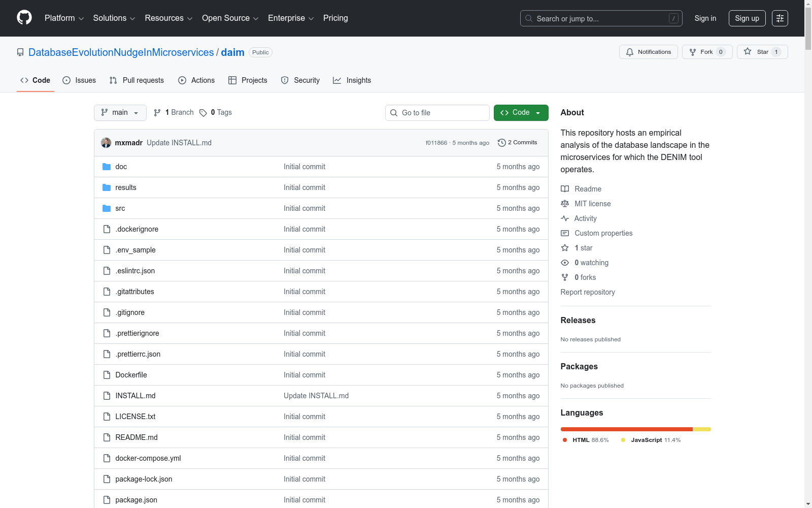
Task: Star the daim repository
Action: point(762,52)
